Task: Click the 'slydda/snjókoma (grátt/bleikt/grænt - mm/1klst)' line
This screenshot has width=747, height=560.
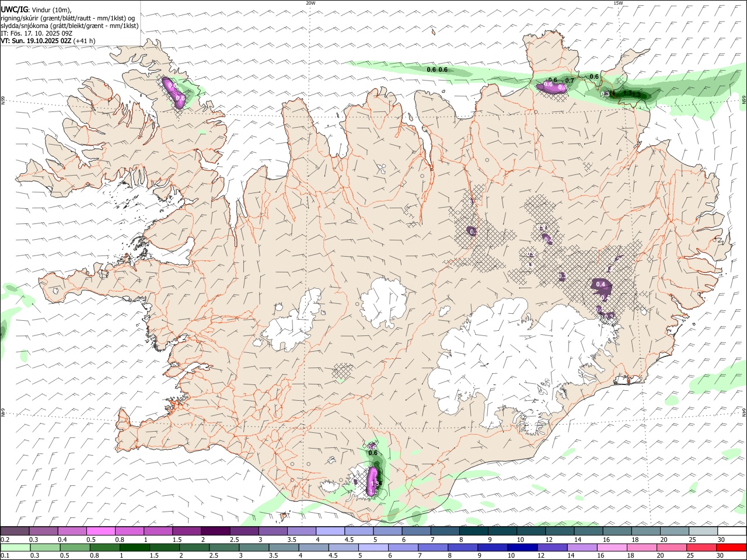Action: click(69, 26)
